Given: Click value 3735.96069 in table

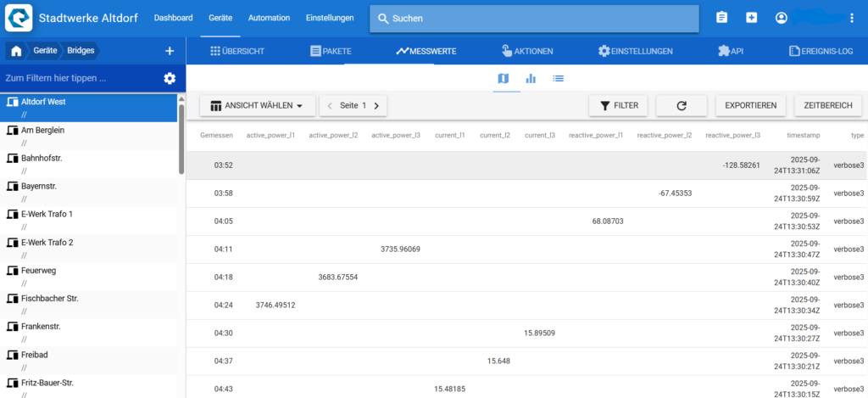Looking at the screenshot, I should (400, 249).
